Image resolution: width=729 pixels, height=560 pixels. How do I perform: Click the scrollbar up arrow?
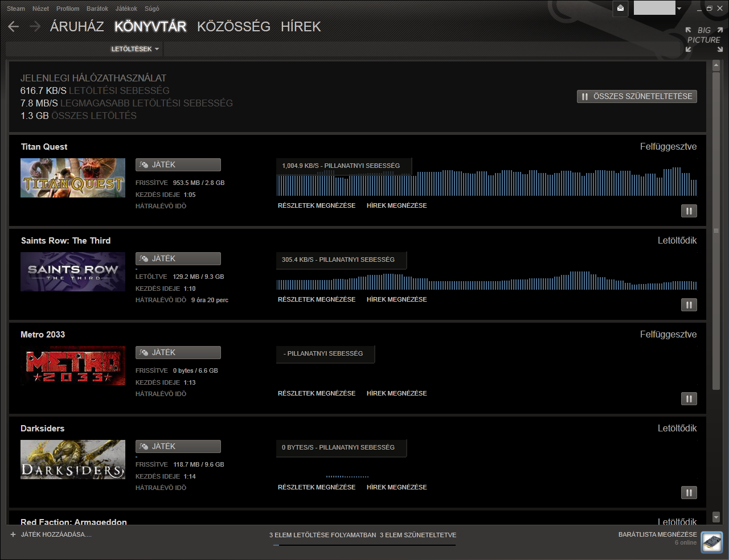point(716,66)
